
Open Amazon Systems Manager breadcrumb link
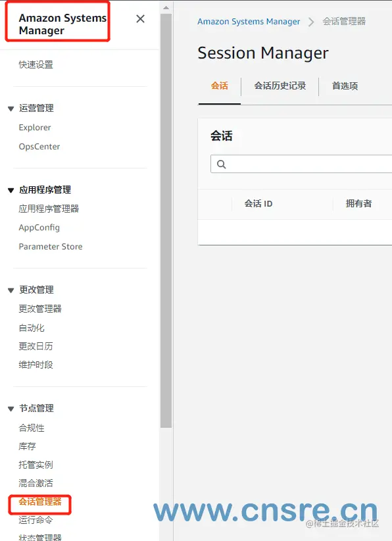[249, 22]
